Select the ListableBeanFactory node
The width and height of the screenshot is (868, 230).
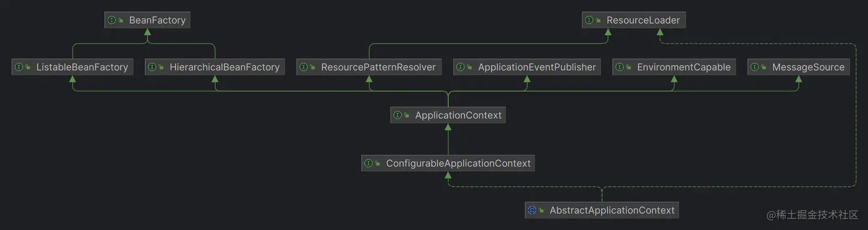point(72,67)
